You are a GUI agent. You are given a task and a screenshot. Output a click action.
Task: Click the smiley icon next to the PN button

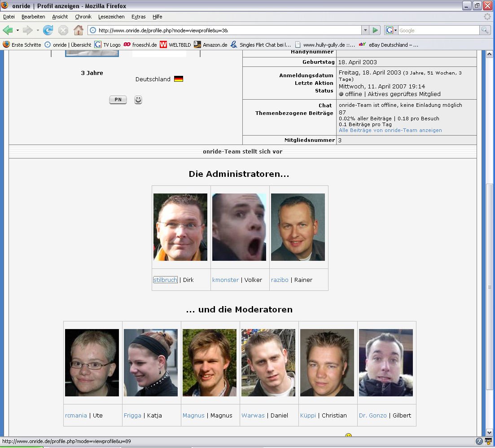pos(138,100)
